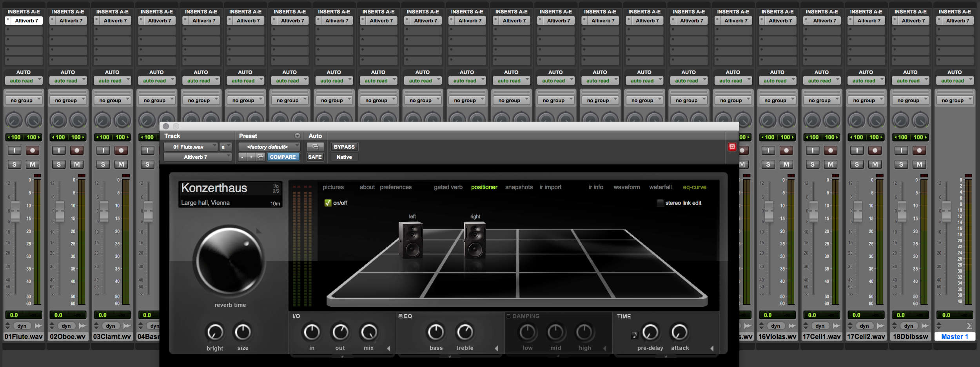
Task: Open automation mode dropdown on 01Flute.wav
Action: pos(24,80)
